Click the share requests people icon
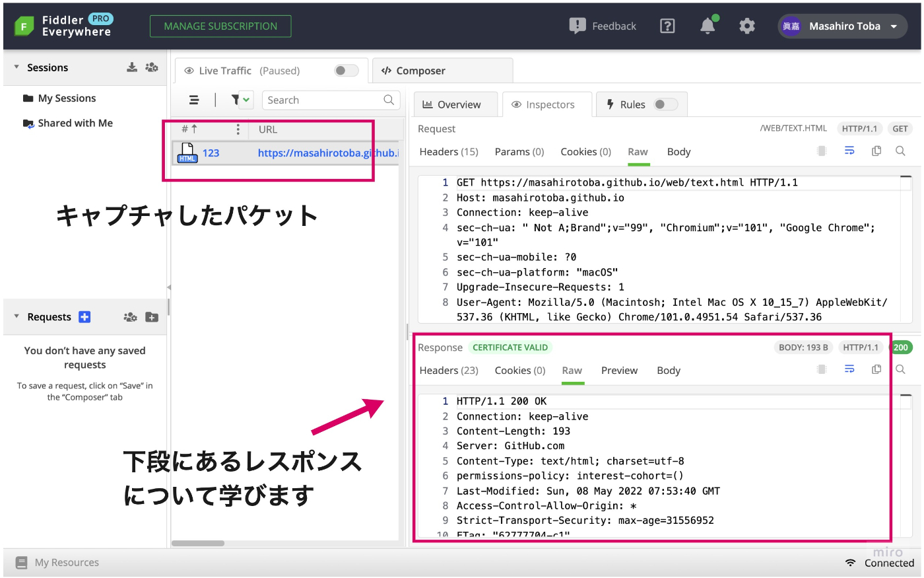Screen dimensions: 924x578 [x=131, y=317]
